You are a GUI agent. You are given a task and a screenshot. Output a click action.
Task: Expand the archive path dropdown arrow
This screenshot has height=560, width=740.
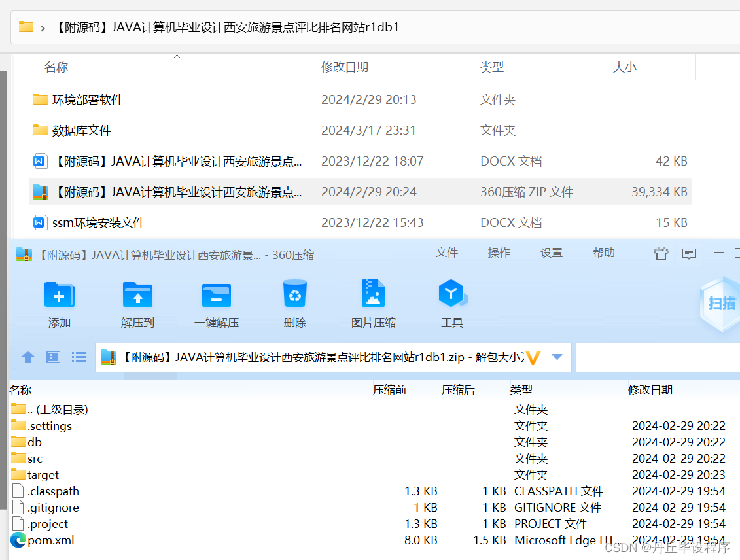pyautogui.click(x=557, y=357)
